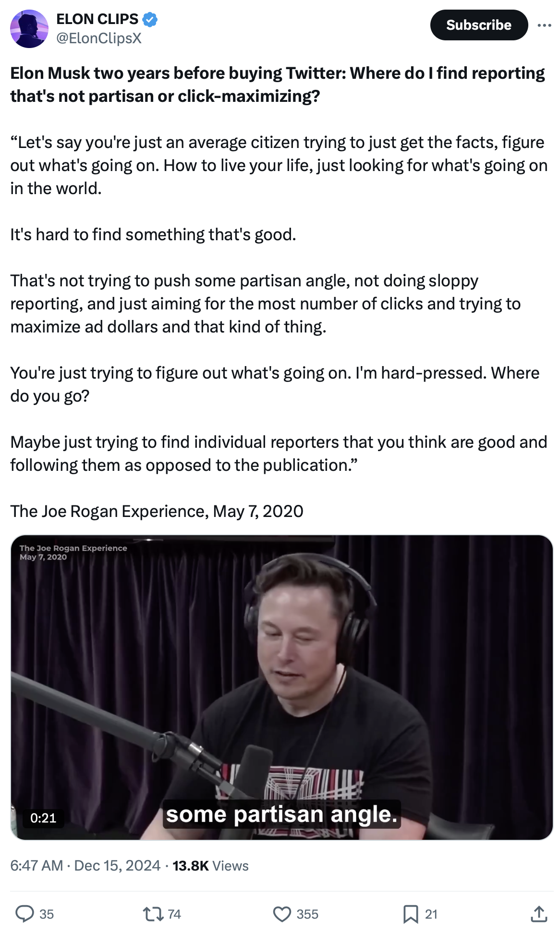Like the tweet with heart icon
The width and height of the screenshot is (560, 934).
pos(282,914)
